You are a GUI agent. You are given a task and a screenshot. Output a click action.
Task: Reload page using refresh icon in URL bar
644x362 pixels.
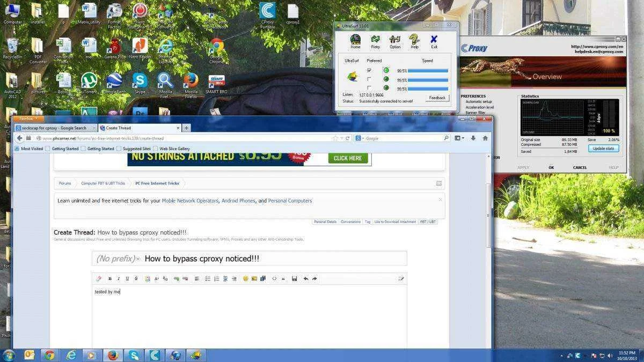pos(347,138)
